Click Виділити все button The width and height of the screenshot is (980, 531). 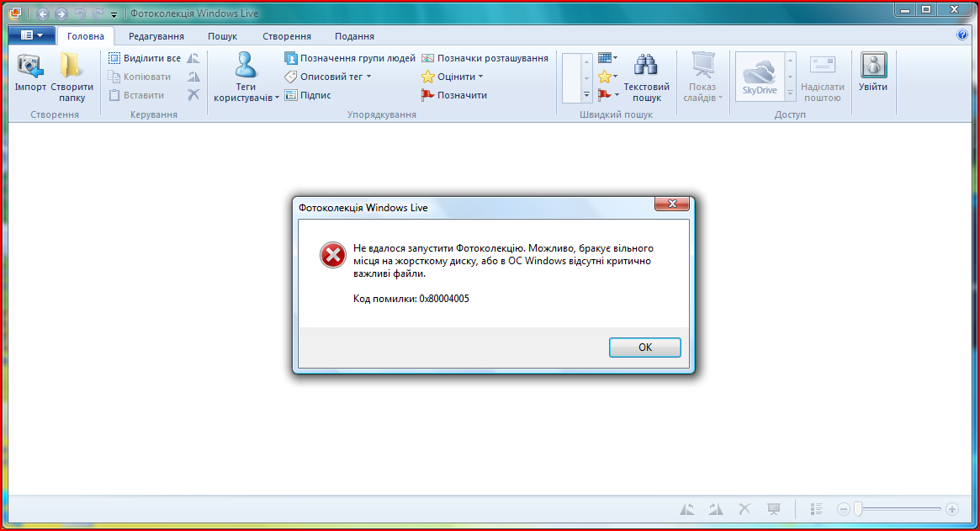145,58
